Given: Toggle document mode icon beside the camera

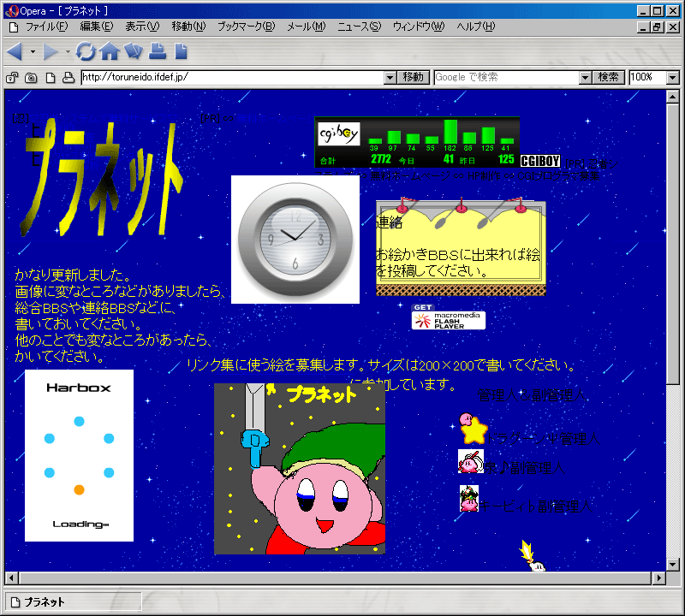Looking at the screenshot, I should pyautogui.click(x=51, y=78).
